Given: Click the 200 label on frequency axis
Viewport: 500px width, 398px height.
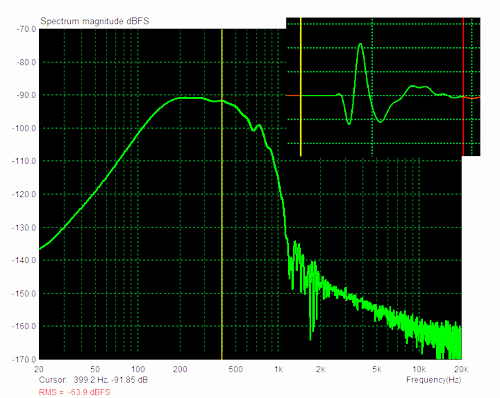Looking at the screenshot, I should coord(180,369).
